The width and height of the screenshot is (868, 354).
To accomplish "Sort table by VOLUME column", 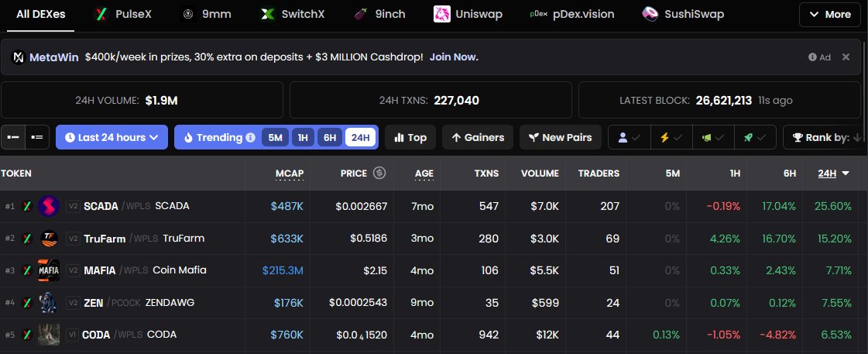I will 540,174.
